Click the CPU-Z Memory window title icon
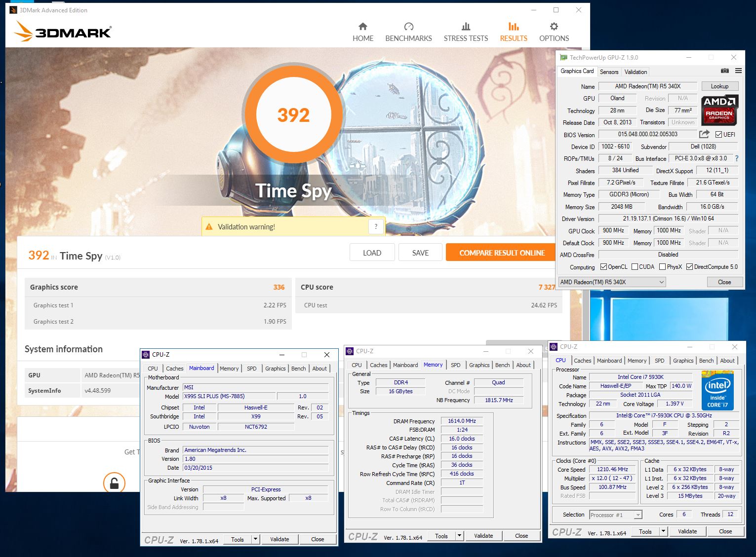The image size is (756, 557). (350, 351)
